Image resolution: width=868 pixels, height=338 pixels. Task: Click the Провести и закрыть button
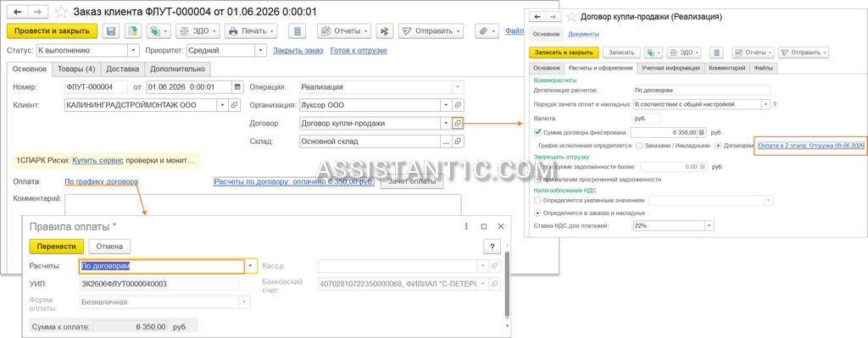coord(52,31)
